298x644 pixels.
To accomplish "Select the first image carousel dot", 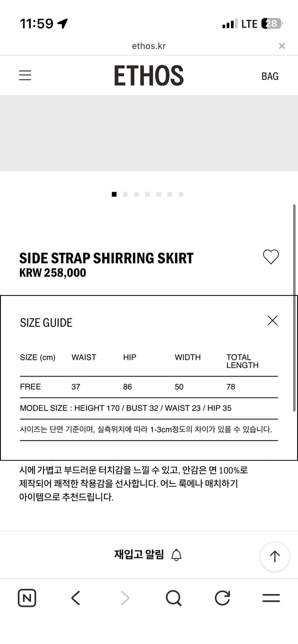I will [114, 194].
